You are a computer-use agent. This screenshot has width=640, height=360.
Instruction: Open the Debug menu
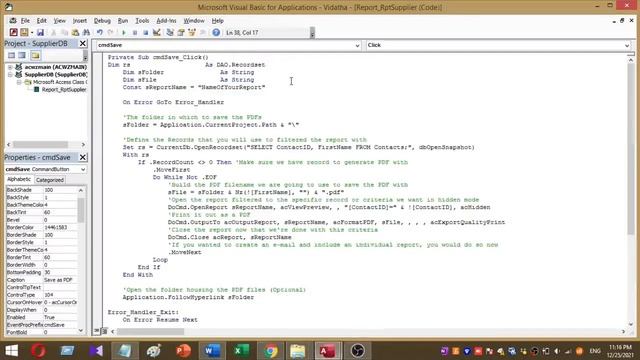pyautogui.click(x=102, y=20)
